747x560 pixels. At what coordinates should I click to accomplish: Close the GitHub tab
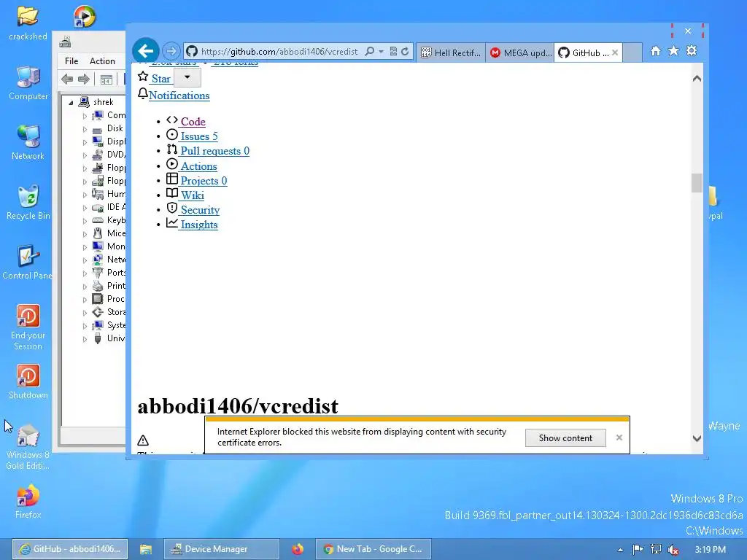(x=615, y=52)
